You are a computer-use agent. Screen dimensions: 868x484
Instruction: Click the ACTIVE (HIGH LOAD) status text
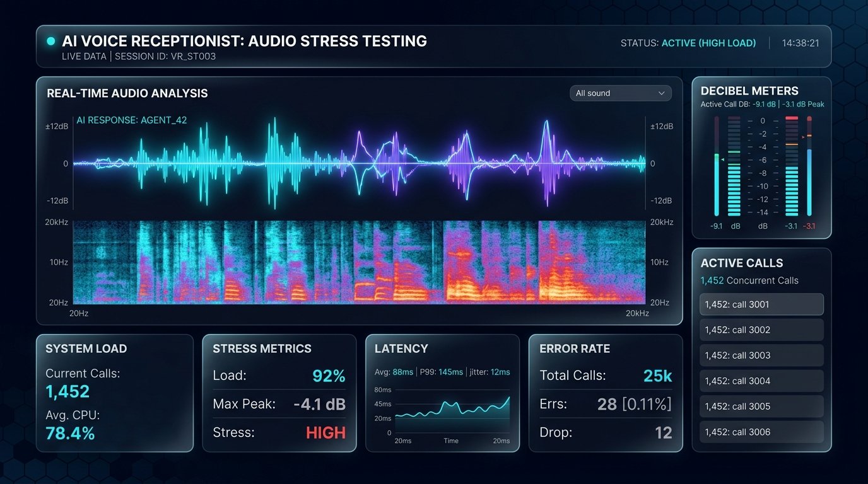pos(708,43)
